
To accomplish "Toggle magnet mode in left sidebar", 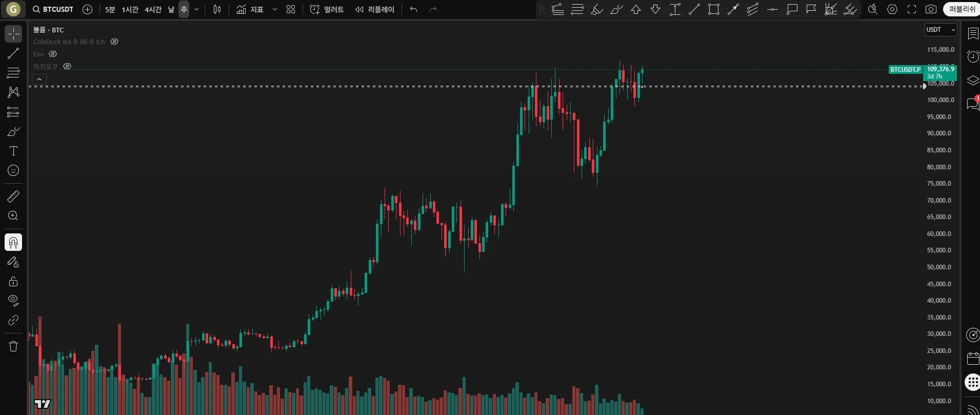I will pyautogui.click(x=13, y=242).
